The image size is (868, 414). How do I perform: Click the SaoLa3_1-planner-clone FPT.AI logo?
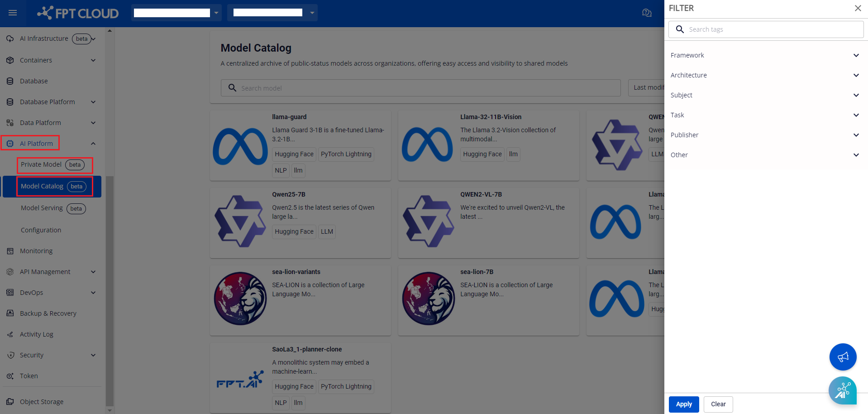tap(240, 380)
